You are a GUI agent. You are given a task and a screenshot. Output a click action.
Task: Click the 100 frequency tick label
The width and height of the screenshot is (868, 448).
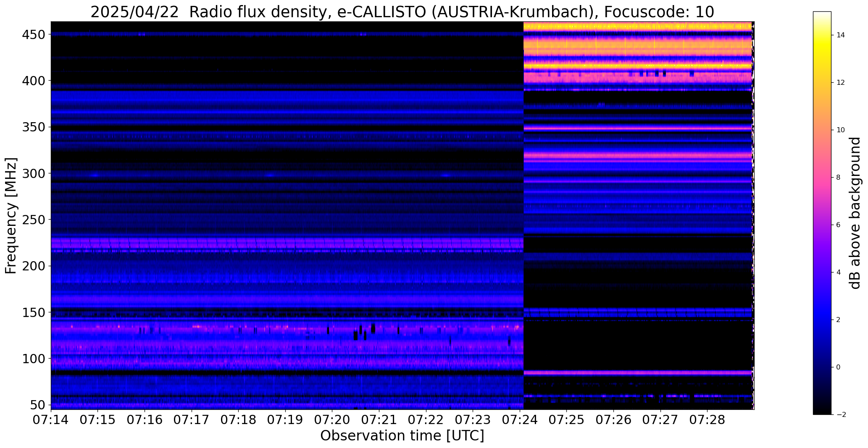tap(33, 359)
